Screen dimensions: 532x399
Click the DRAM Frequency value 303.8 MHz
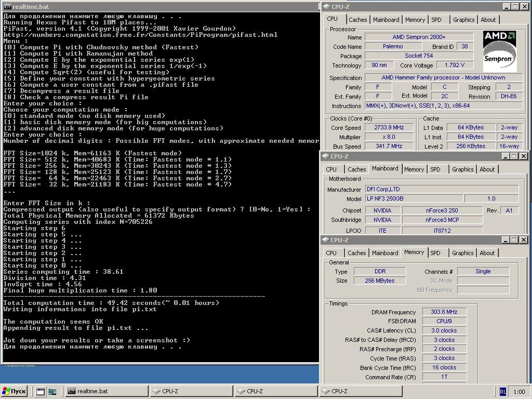(x=444, y=312)
